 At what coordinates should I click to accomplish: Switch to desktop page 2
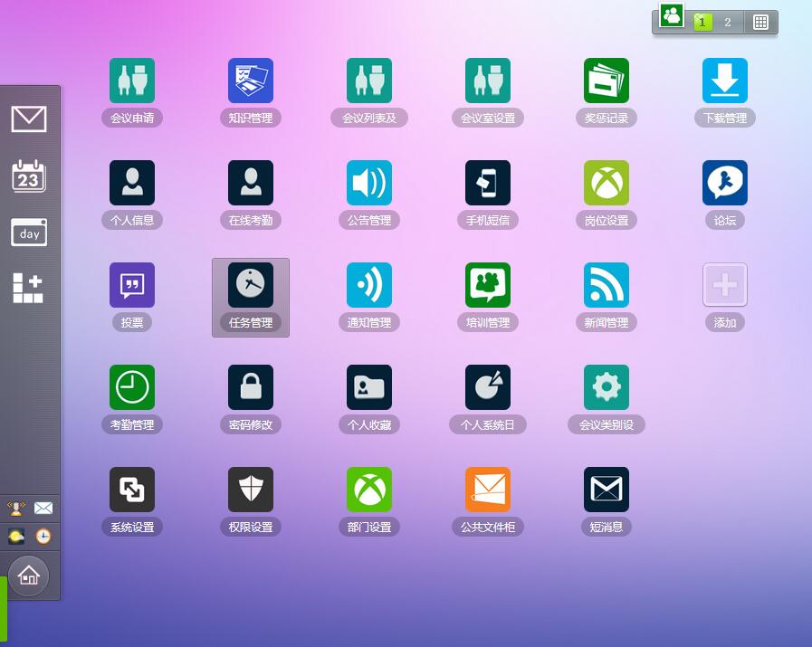728,23
